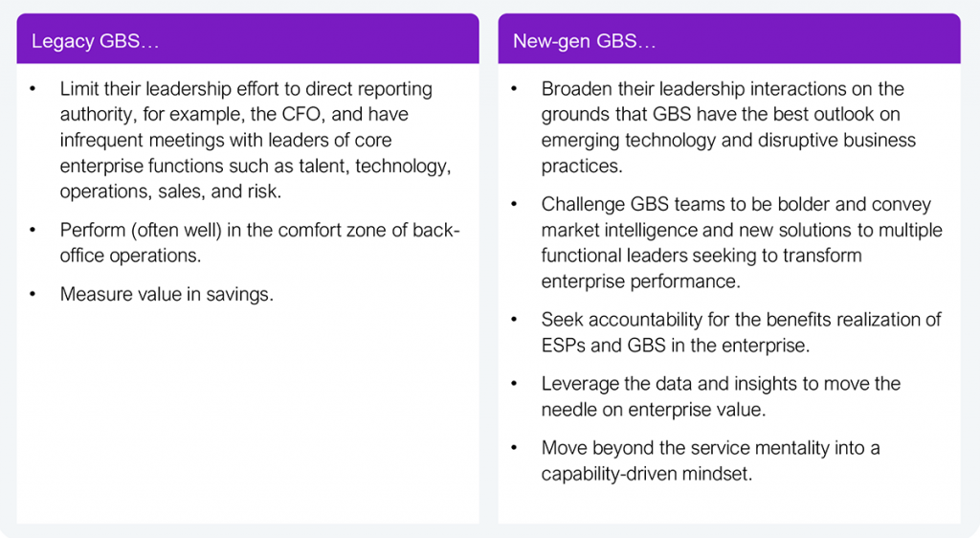
Task: Click the phrase 'office operations'
Action: point(130,256)
